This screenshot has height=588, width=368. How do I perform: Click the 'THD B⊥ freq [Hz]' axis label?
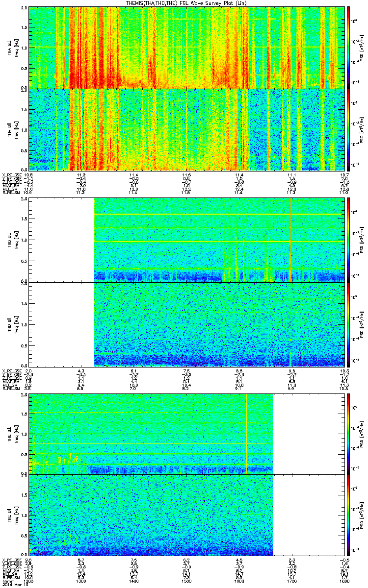[x=13, y=240]
